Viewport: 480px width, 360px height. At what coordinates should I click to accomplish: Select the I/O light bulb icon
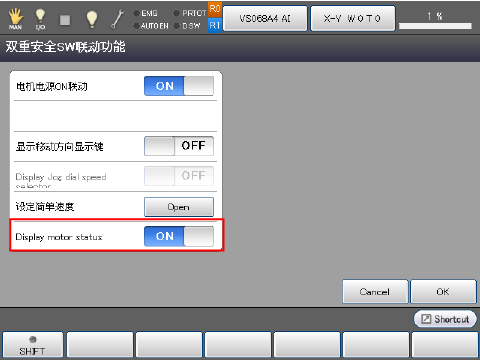(x=40, y=19)
